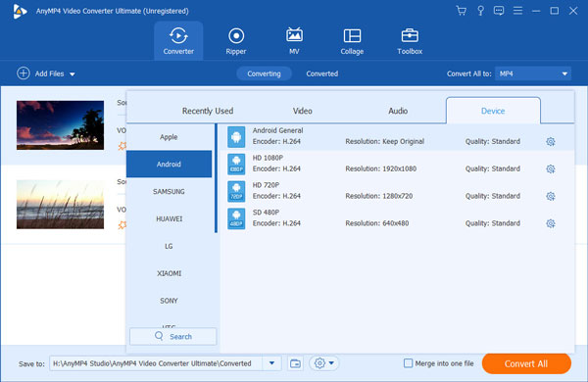Open the bottom settings gear icon
This screenshot has width=588, height=382.
(x=319, y=362)
